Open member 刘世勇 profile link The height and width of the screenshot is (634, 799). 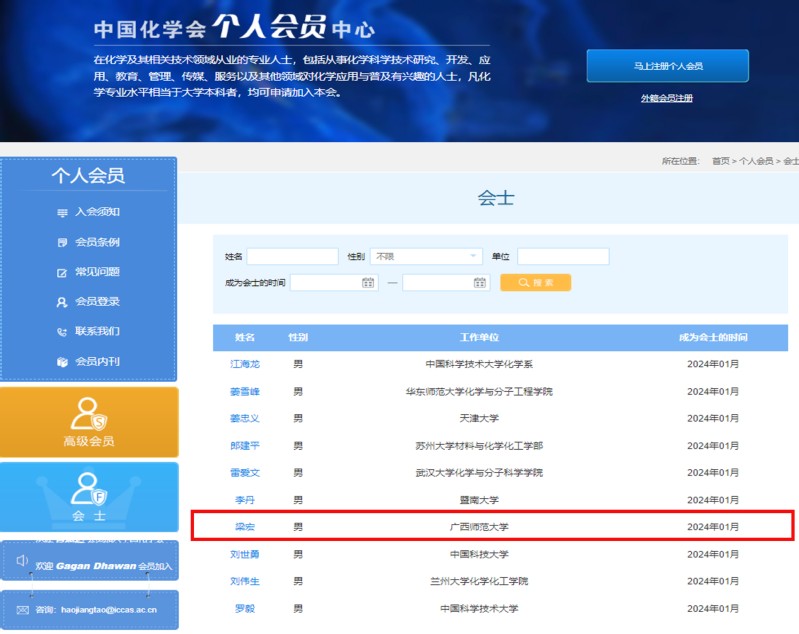coord(245,554)
